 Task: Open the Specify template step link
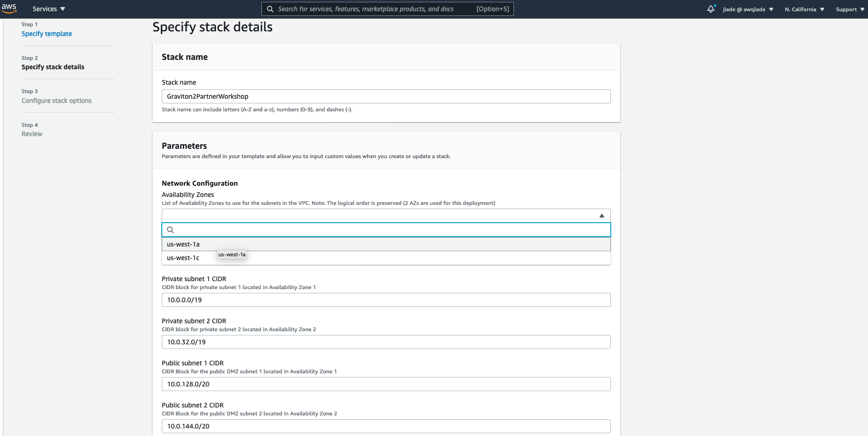point(46,34)
